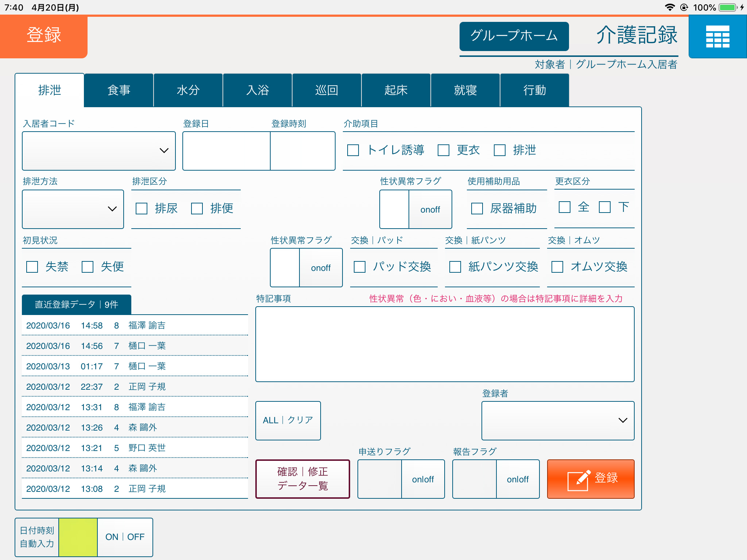Focus the 登録日 input field
Viewport: 747px width, 560px height.
(x=227, y=151)
